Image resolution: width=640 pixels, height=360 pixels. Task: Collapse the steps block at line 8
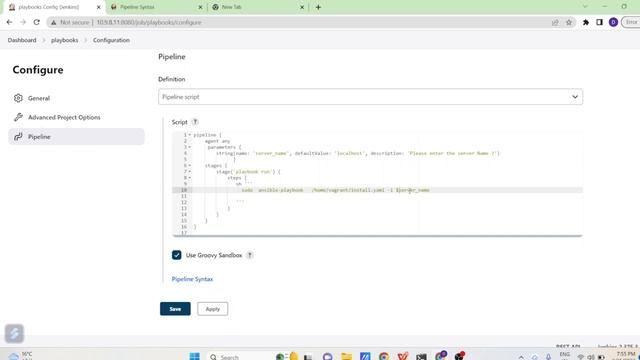coord(190,178)
